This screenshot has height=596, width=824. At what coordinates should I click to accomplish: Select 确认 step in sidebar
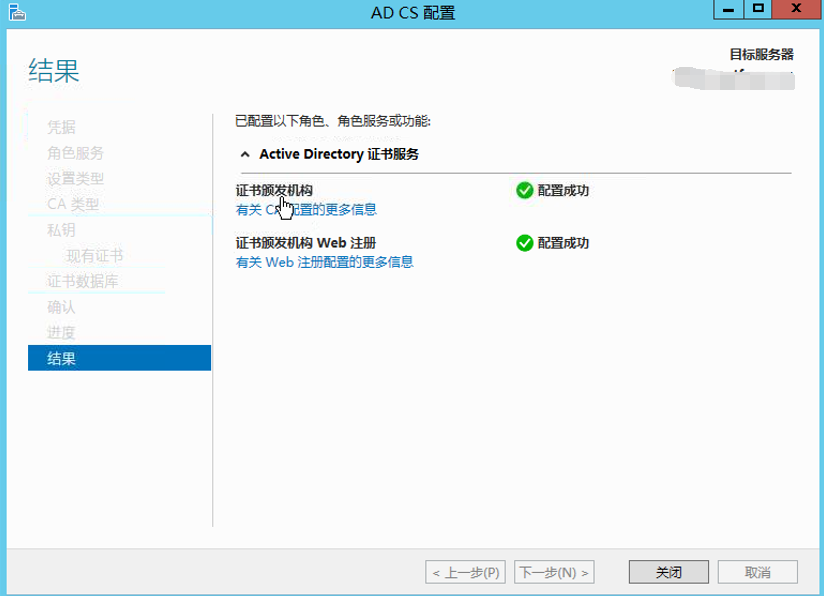coord(61,307)
